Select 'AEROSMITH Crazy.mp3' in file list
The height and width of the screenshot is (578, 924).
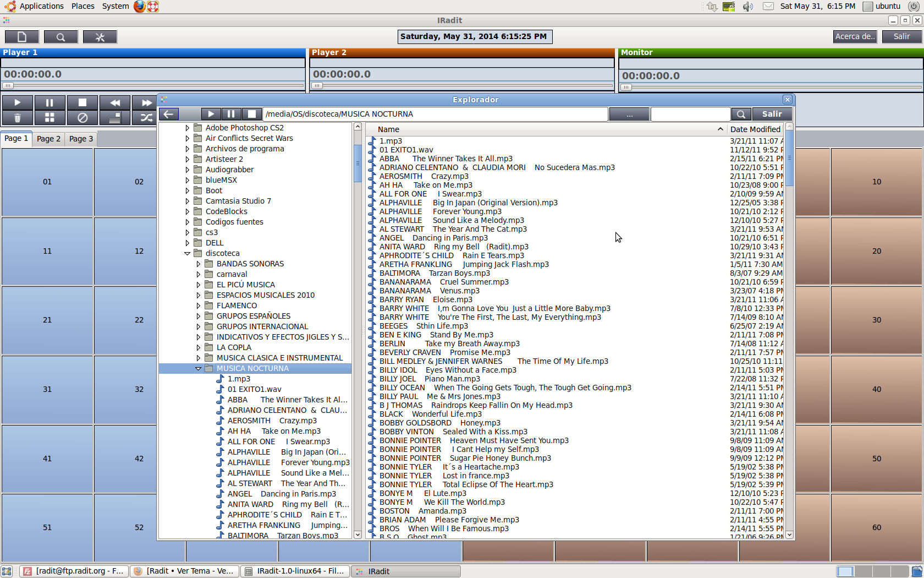424,176
